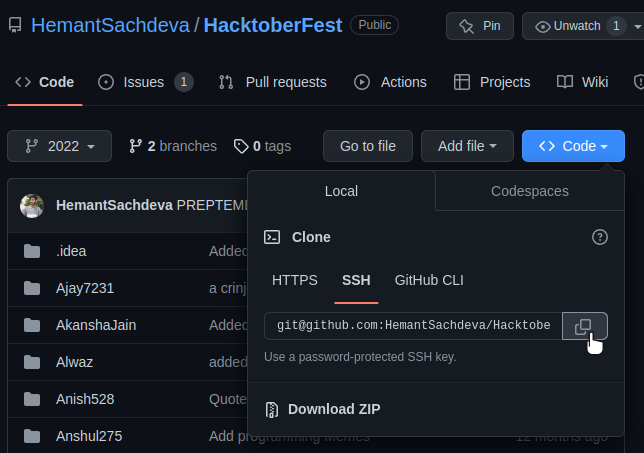Toggle the blue Code dropdown button
The height and width of the screenshot is (453, 644).
[x=573, y=146]
